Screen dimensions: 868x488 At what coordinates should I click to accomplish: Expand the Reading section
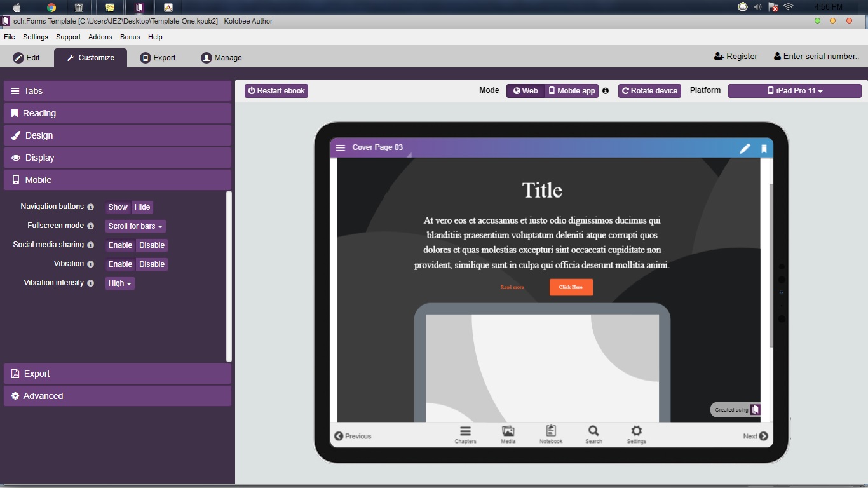point(118,113)
